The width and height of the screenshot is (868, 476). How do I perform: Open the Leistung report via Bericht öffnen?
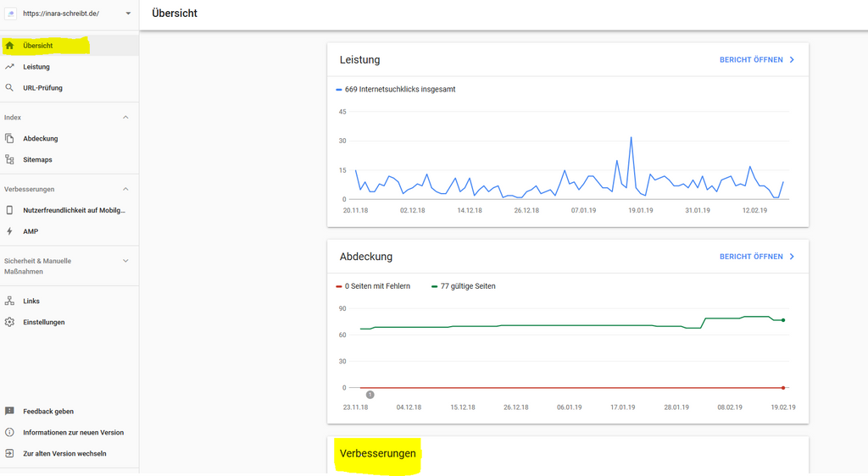(756, 60)
